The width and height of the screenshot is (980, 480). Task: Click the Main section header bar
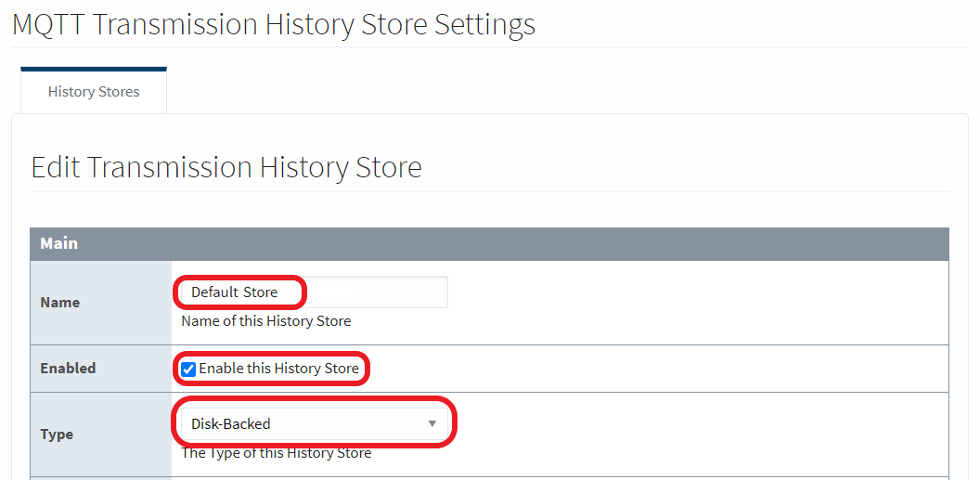489,244
